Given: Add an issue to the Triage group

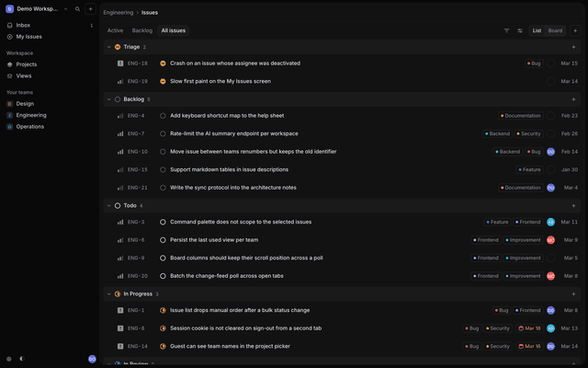Looking at the screenshot, I should [x=573, y=47].
